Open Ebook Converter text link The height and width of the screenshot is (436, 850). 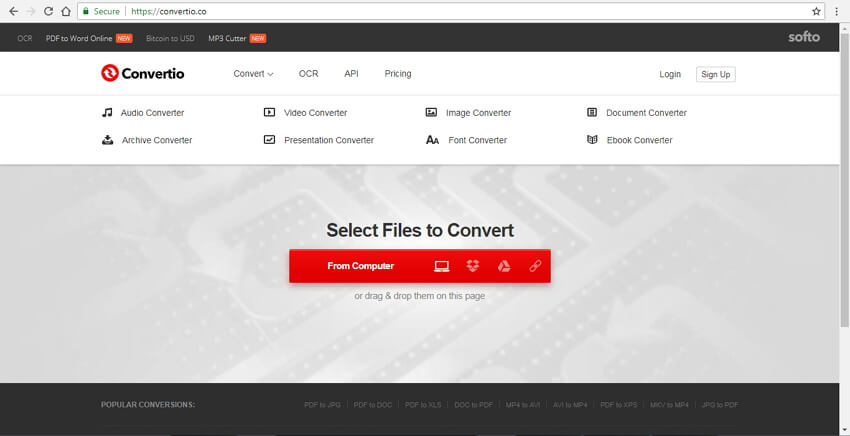(x=639, y=140)
